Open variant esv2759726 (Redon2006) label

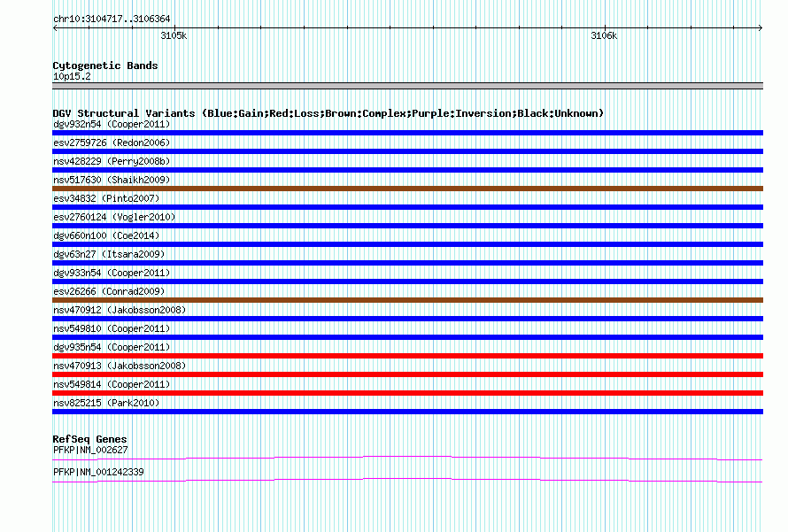(112, 143)
